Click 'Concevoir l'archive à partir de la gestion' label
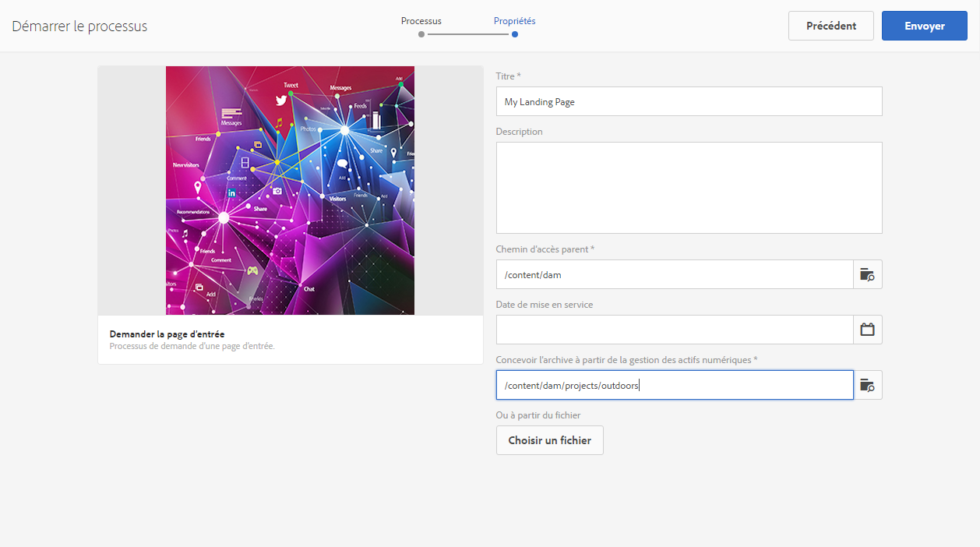Viewport: 980px width, 547px height. tap(627, 360)
